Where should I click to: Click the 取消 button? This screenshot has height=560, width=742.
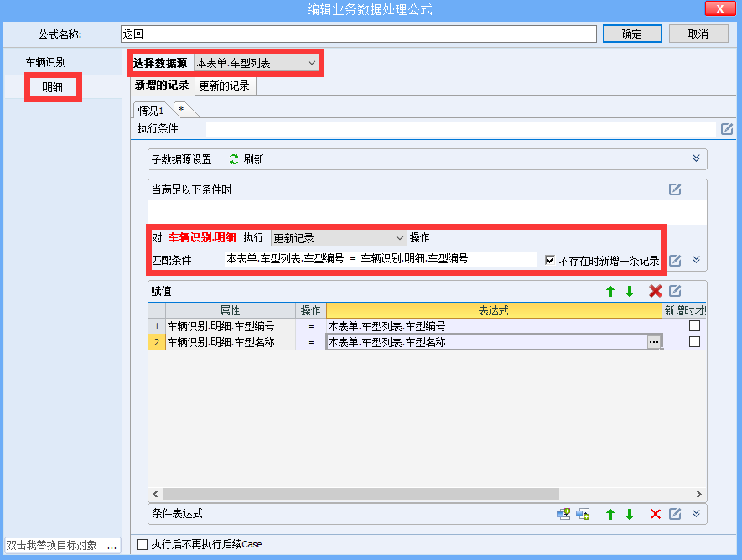coord(698,34)
